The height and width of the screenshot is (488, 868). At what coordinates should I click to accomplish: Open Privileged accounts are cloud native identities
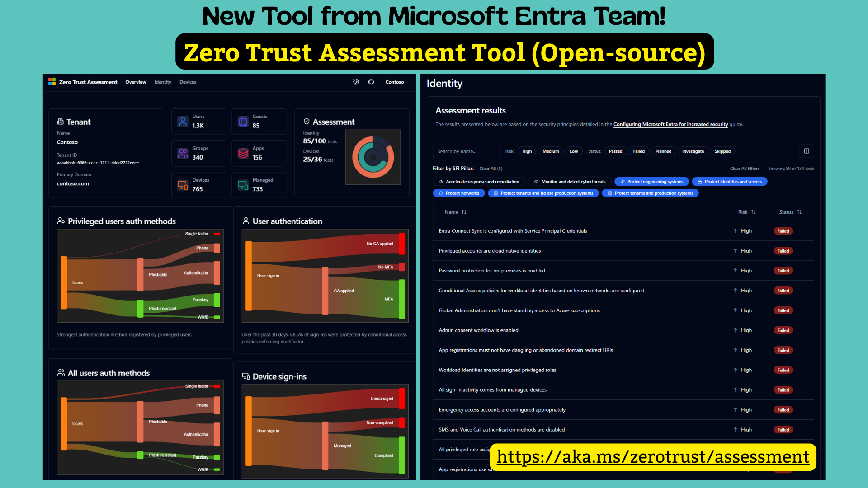tap(623, 251)
